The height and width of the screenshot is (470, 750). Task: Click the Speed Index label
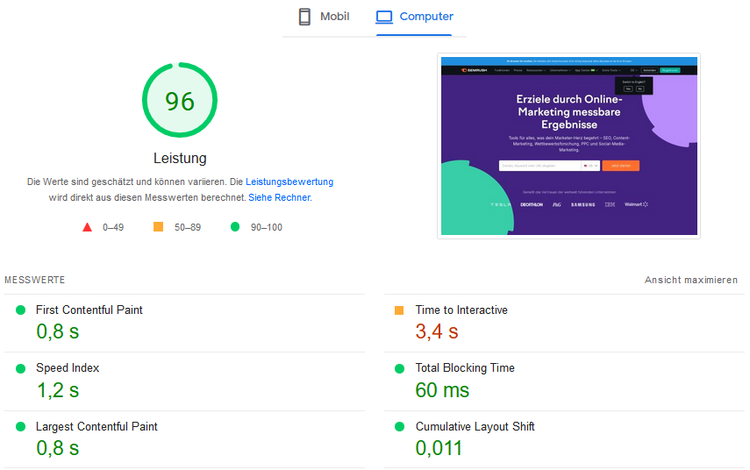click(x=67, y=368)
